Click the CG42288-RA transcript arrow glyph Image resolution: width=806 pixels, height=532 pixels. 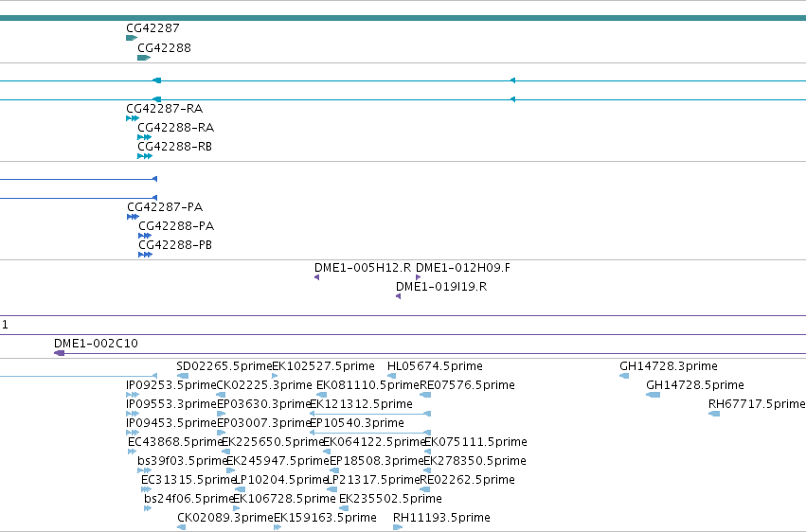(x=145, y=137)
